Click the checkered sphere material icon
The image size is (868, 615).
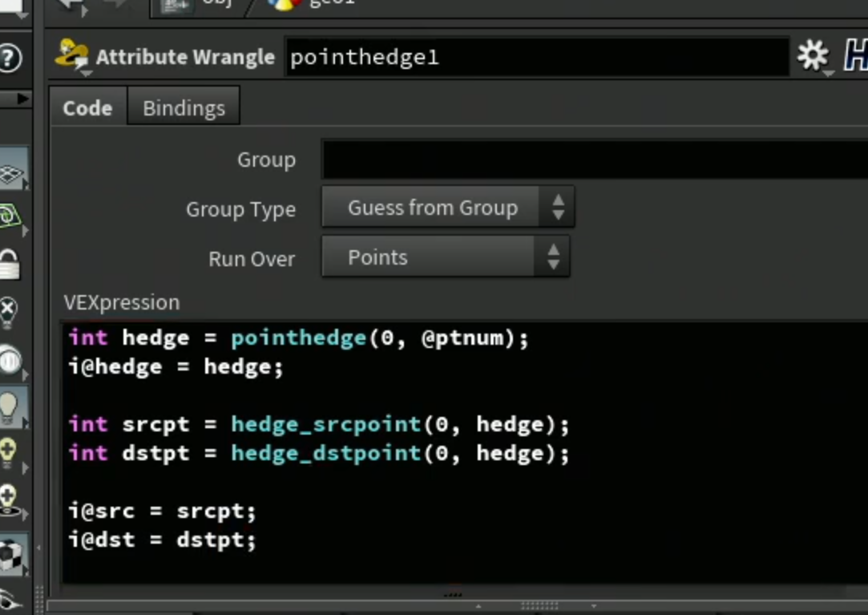click(x=12, y=555)
